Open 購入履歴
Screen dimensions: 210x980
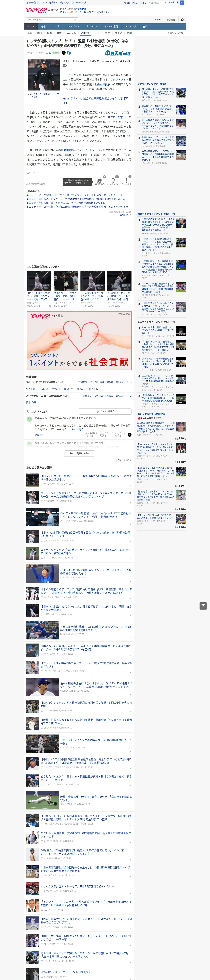pos(171,20)
